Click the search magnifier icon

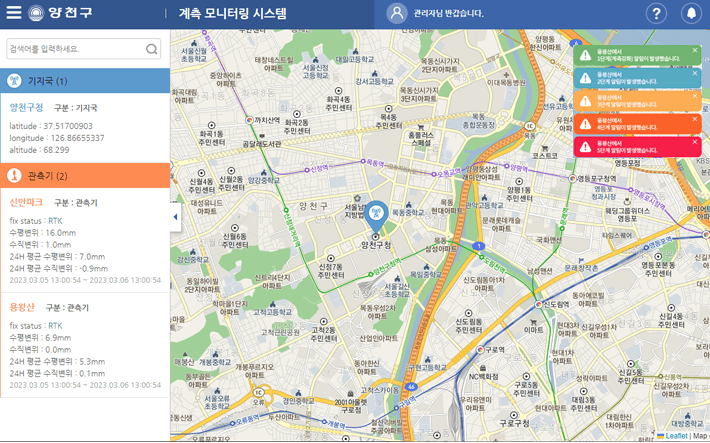[152, 49]
